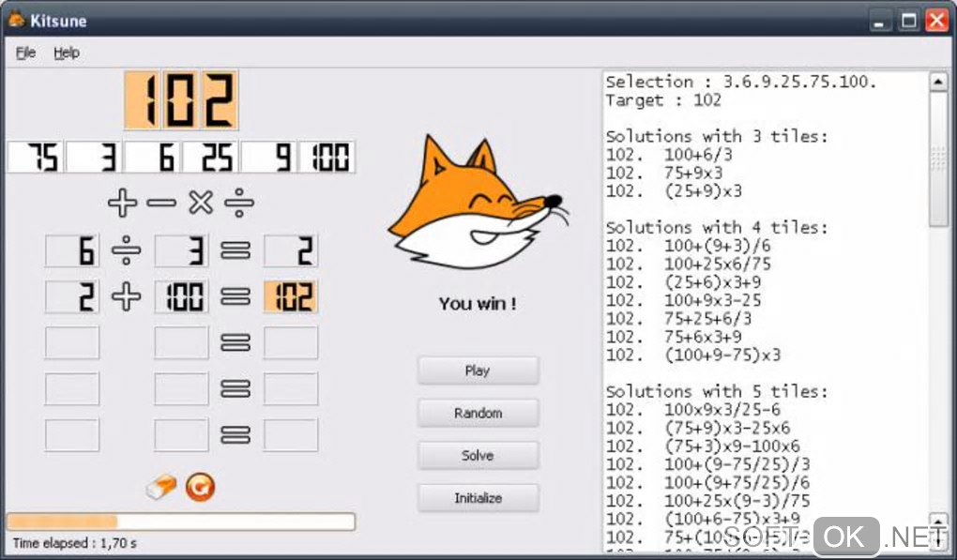The height and width of the screenshot is (560, 957).
Task: Click the Play button
Action: tap(478, 371)
